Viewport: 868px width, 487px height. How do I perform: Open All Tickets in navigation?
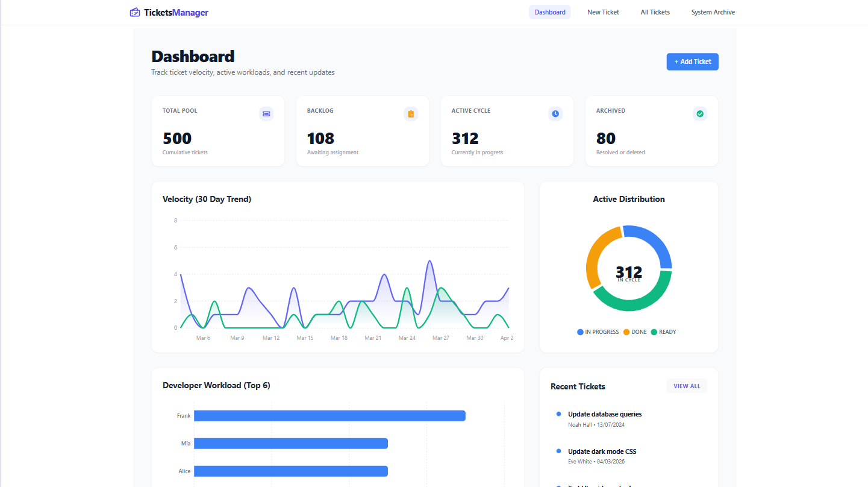pyautogui.click(x=655, y=12)
